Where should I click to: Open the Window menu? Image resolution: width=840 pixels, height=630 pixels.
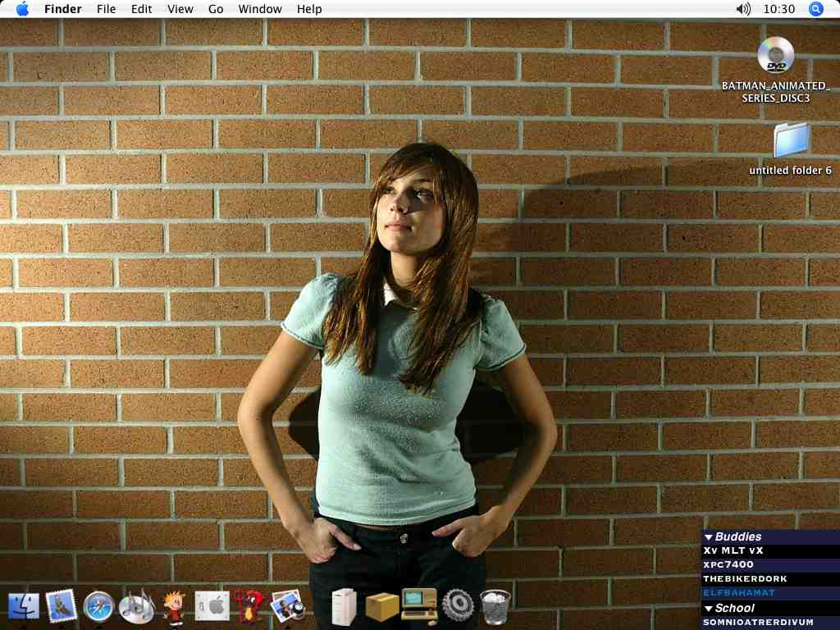coord(260,9)
